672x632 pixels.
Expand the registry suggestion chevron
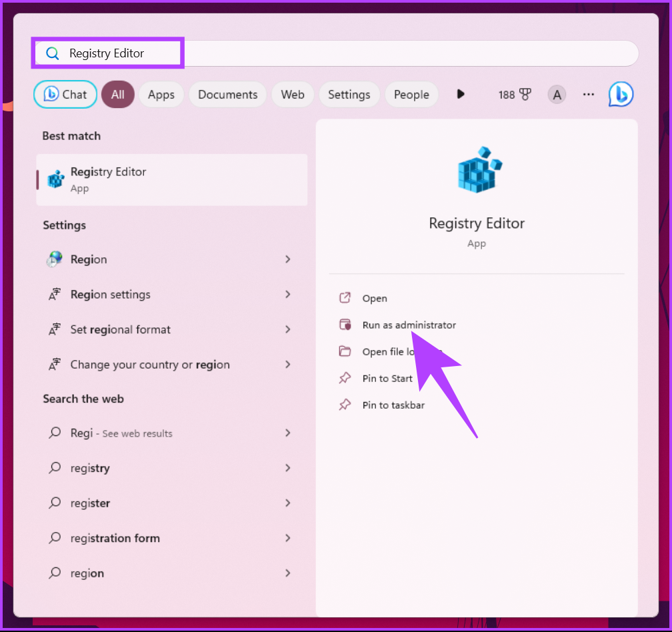coord(287,468)
